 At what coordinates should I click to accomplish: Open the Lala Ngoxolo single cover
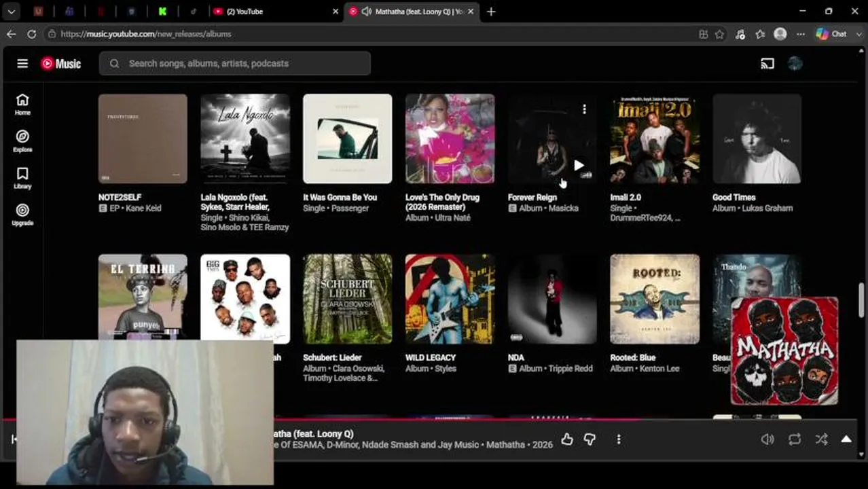click(245, 139)
